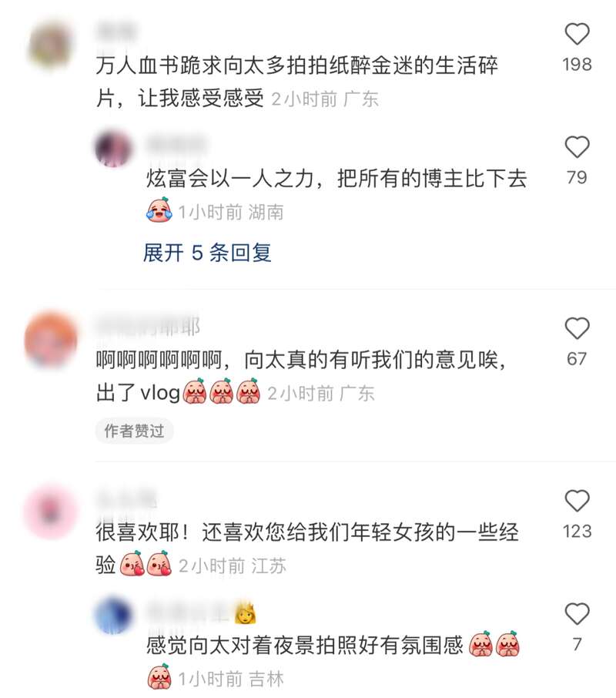Viewport: 616px width, 698px height.
Task: Open the pink avatar of Jiangsu commenter
Action: click(x=50, y=512)
